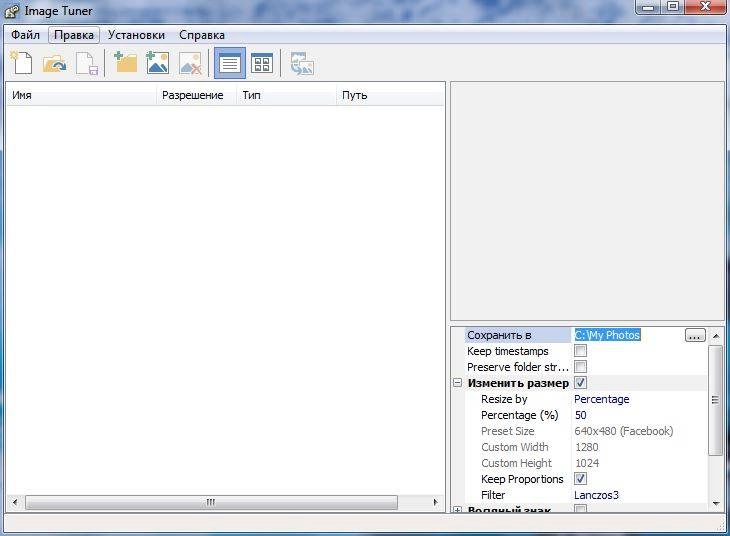Image resolution: width=730 pixels, height=536 pixels.
Task: Open the Filter Lanczos3 dropdown
Action: click(639, 495)
